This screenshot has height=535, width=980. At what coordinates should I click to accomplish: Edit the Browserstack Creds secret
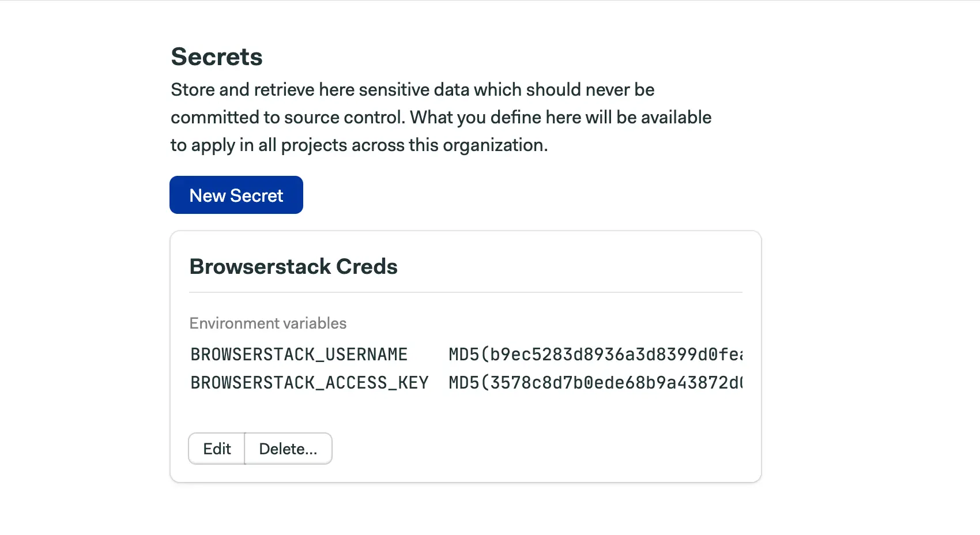pos(217,449)
